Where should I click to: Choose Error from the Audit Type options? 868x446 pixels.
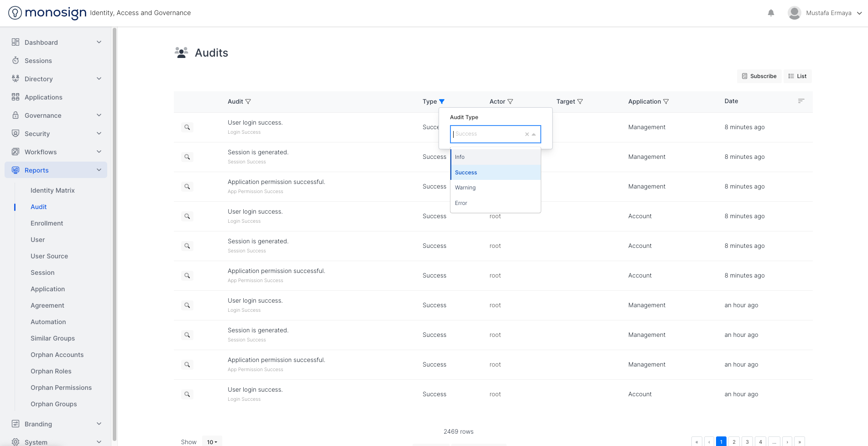461,203
